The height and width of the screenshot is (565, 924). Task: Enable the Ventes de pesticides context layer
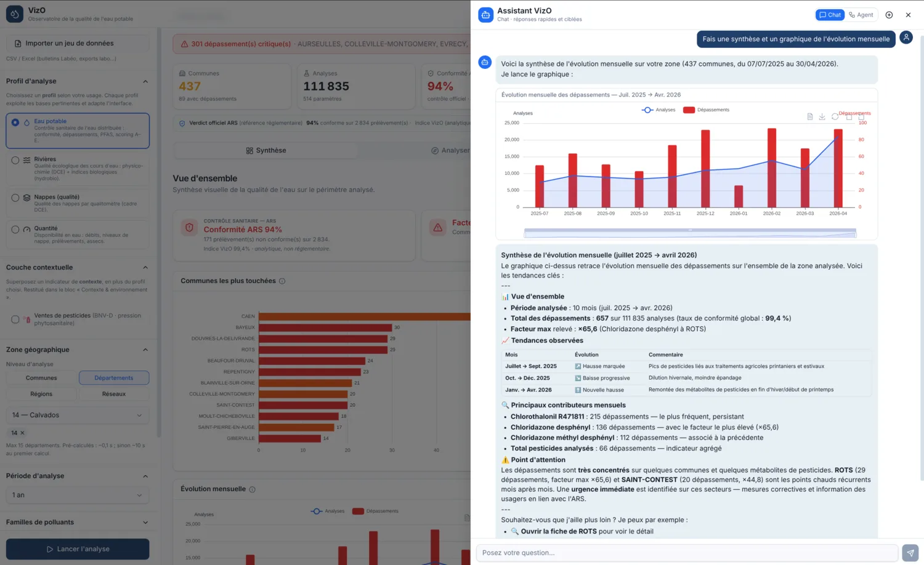tap(15, 319)
